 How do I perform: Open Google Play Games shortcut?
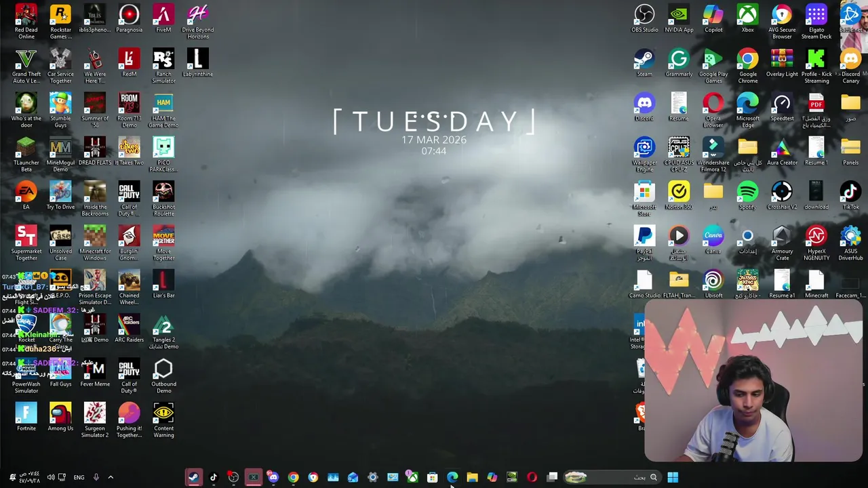click(713, 66)
